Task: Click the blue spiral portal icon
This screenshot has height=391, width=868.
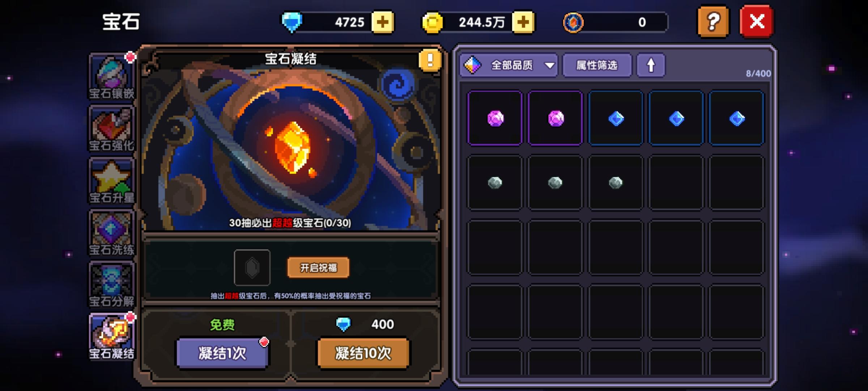Action: coord(398,85)
